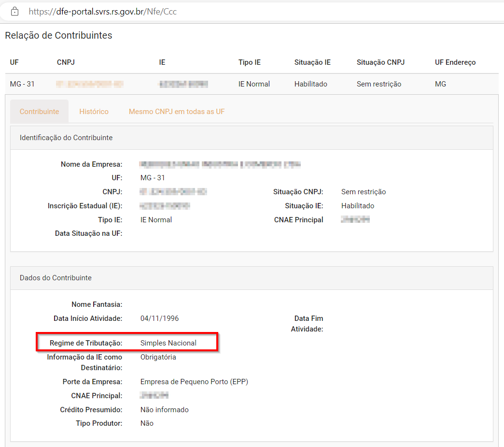504x447 pixels.
Task: Click the IE Normal cell in table row
Action: pos(254,84)
